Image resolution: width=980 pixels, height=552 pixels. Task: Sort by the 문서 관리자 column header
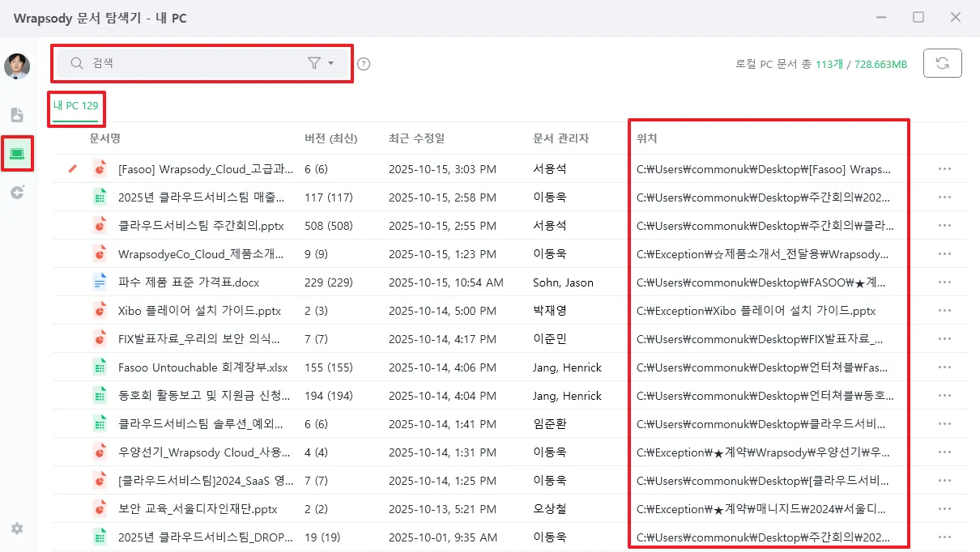pos(560,138)
